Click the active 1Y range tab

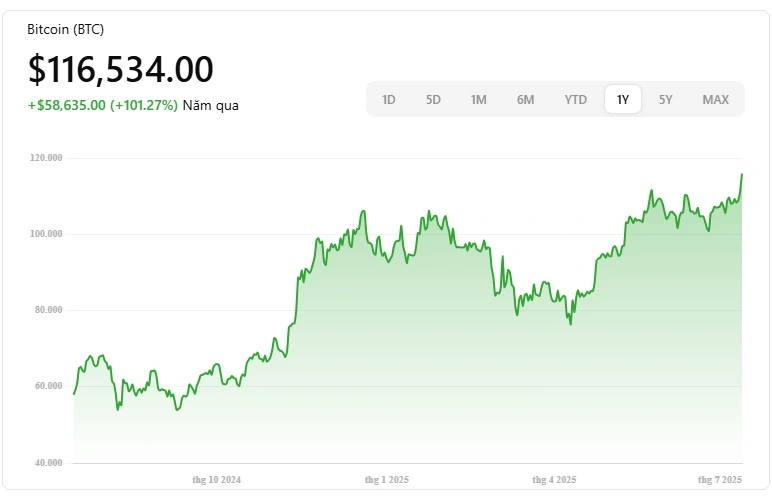coord(622,99)
